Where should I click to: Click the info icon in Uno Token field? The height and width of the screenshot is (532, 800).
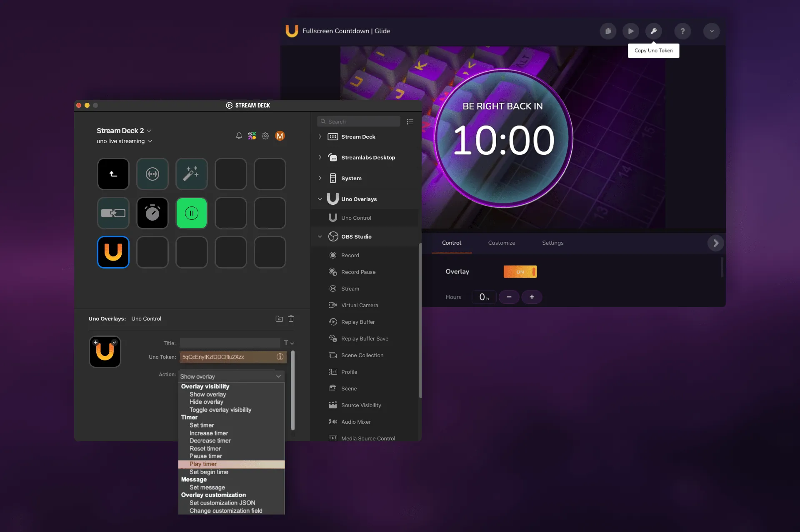click(x=280, y=357)
